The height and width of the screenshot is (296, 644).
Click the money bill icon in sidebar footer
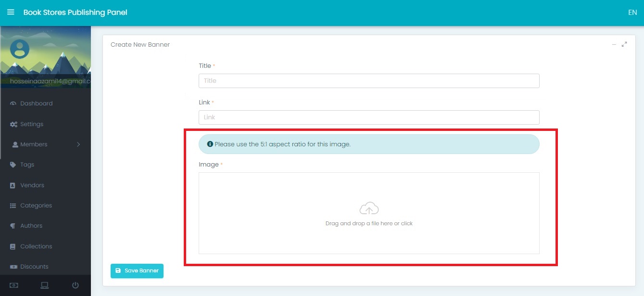pyautogui.click(x=14, y=285)
